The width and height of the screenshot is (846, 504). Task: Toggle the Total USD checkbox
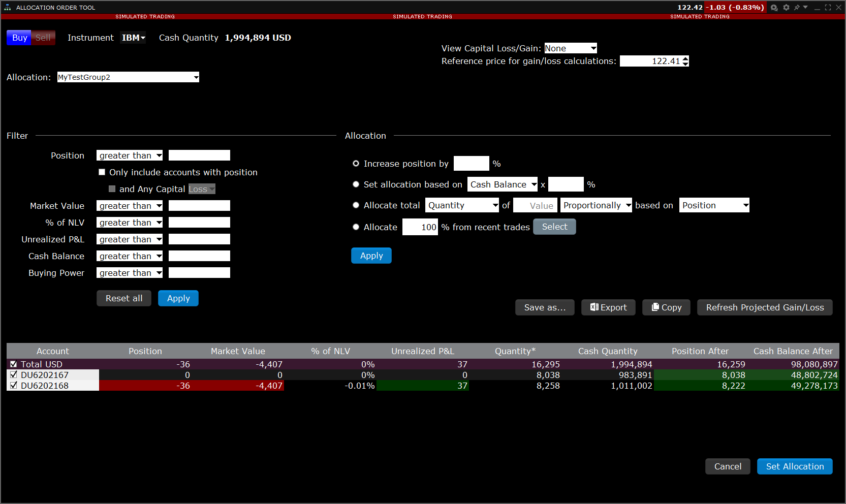click(x=14, y=364)
